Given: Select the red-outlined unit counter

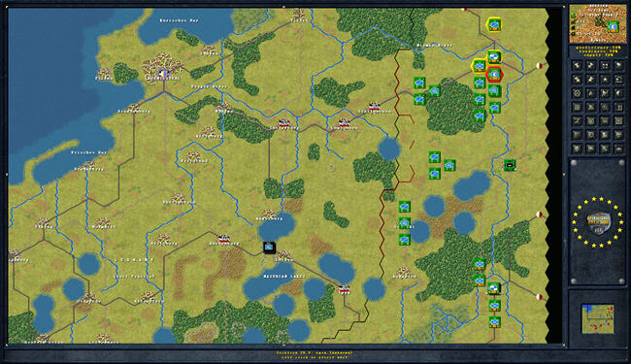Looking at the screenshot, I should click(494, 75).
